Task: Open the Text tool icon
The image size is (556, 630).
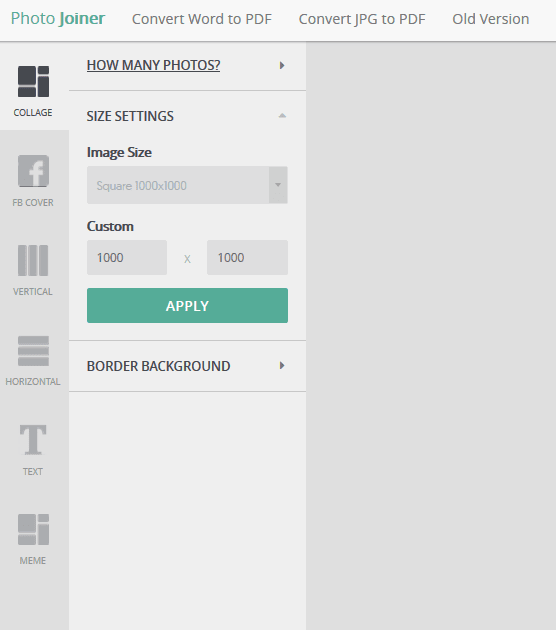Action: coord(33,440)
